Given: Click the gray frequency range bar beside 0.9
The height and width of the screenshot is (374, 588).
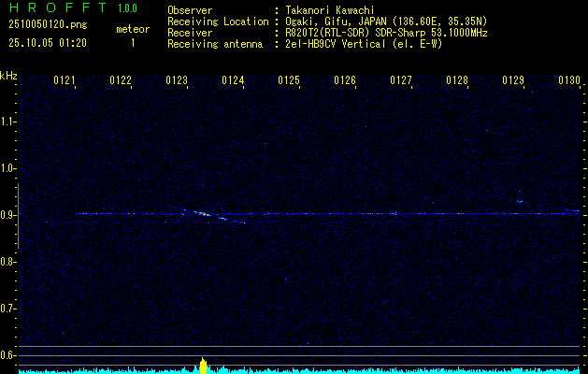Looking at the screenshot, I should point(18,216).
